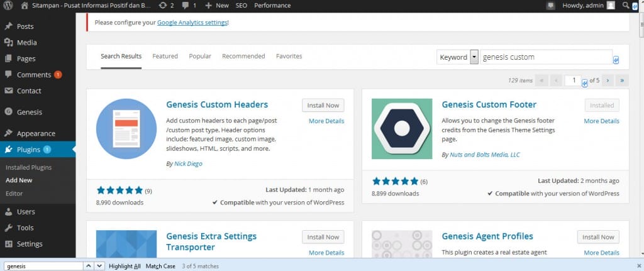
Task: Click the Pages icon in sidebar
Action: (x=9, y=58)
